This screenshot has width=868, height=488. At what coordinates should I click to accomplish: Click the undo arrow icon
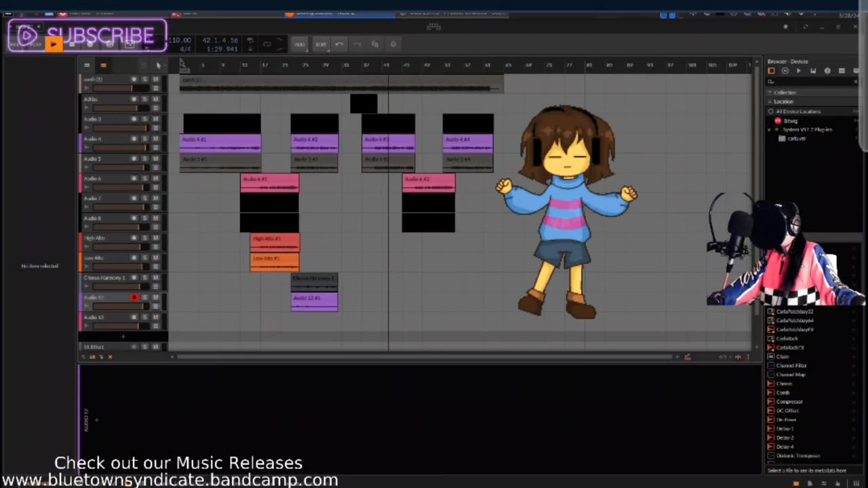click(339, 45)
